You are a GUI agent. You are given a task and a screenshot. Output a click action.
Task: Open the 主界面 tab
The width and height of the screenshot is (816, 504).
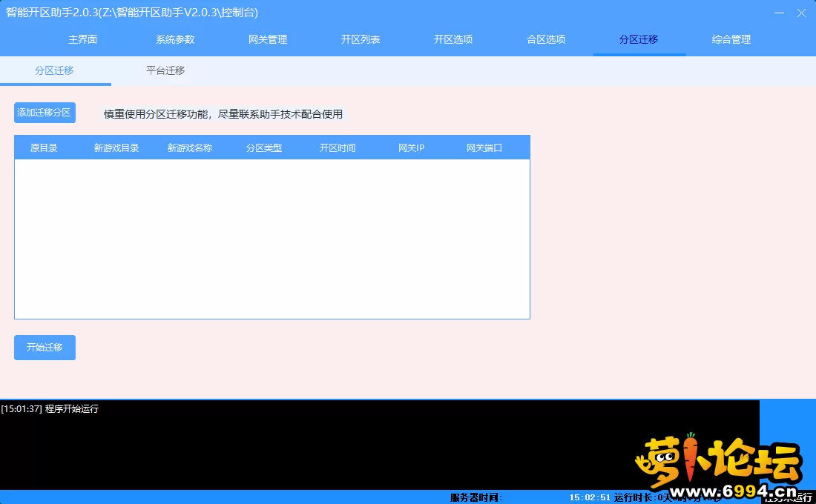[x=83, y=40]
